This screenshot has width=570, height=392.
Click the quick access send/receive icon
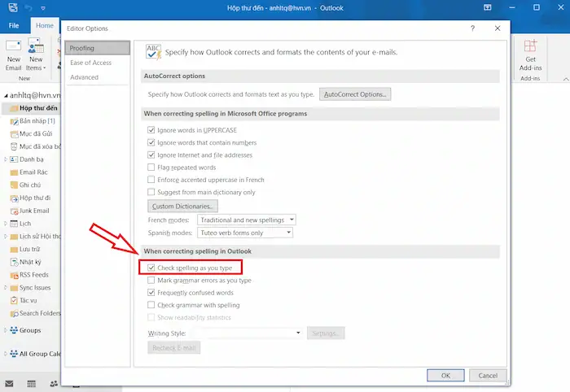pyautogui.click(x=13, y=7)
